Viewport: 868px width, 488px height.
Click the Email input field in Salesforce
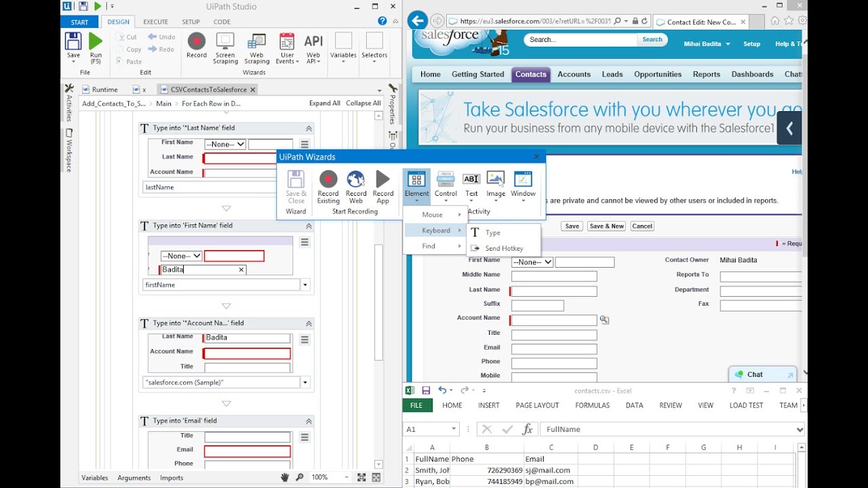[554, 349]
